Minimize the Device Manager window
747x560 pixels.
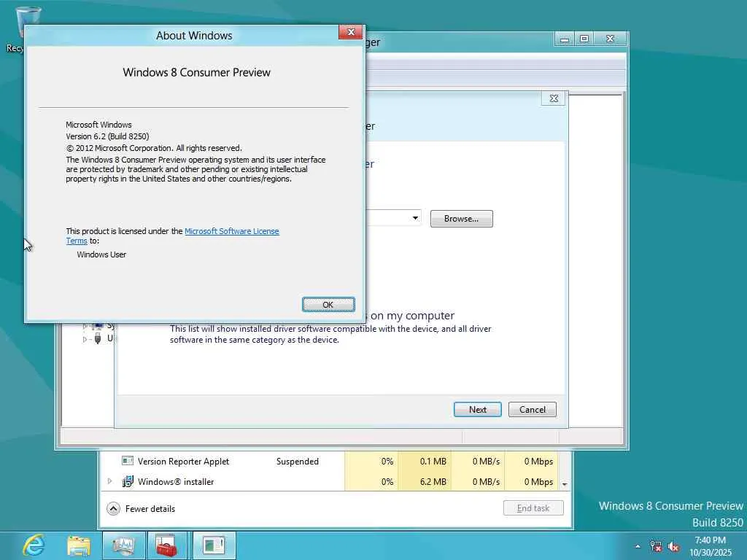click(x=565, y=39)
